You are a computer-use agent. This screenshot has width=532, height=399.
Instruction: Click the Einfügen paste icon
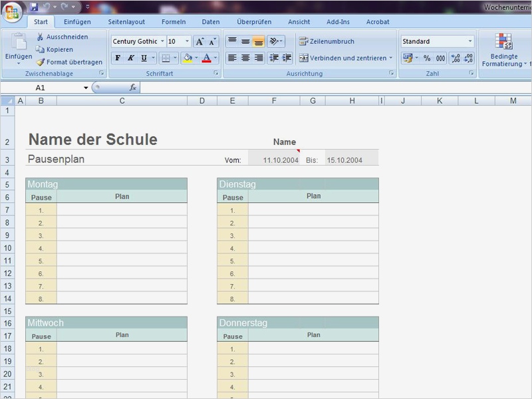(x=19, y=41)
